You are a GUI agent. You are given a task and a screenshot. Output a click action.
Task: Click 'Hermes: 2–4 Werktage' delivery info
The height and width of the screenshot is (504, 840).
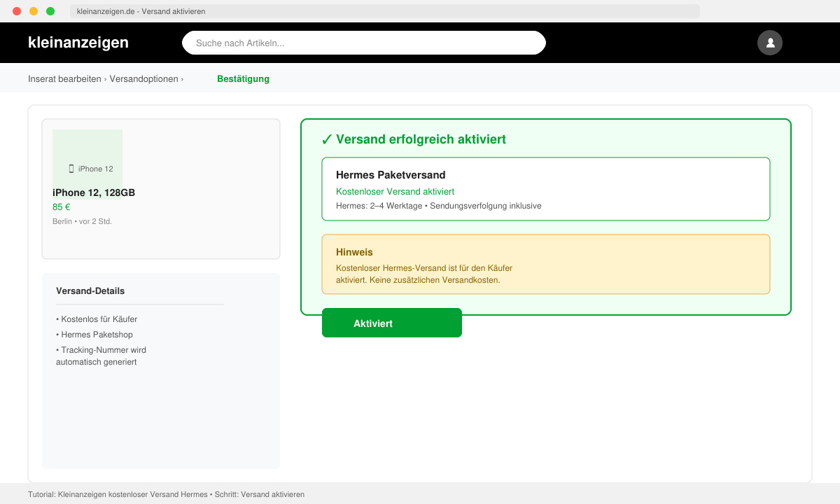(x=379, y=206)
